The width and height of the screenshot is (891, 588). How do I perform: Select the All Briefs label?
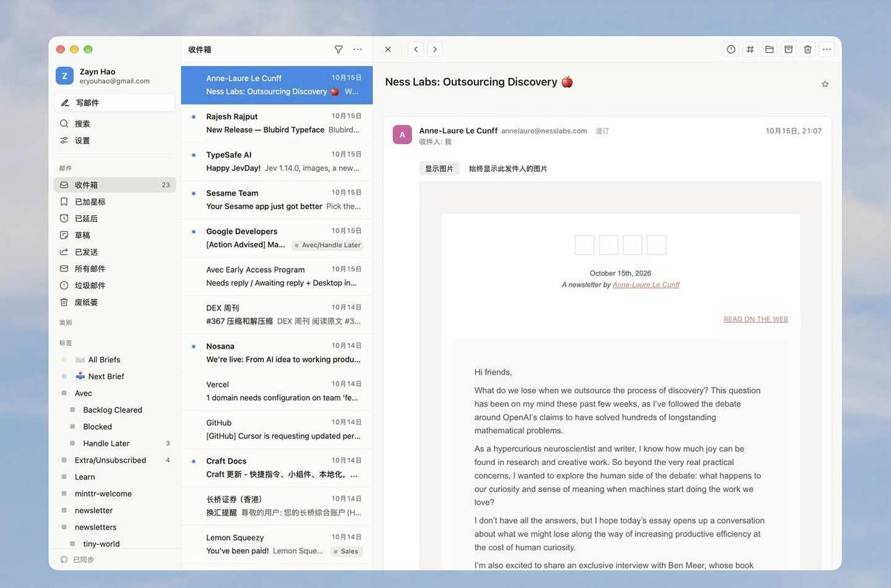tap(115, 360)
